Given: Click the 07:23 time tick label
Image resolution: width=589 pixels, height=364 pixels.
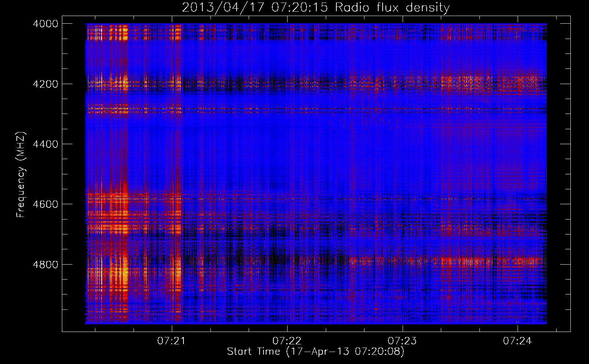Looking at the screenshot, I should (402, 341).
